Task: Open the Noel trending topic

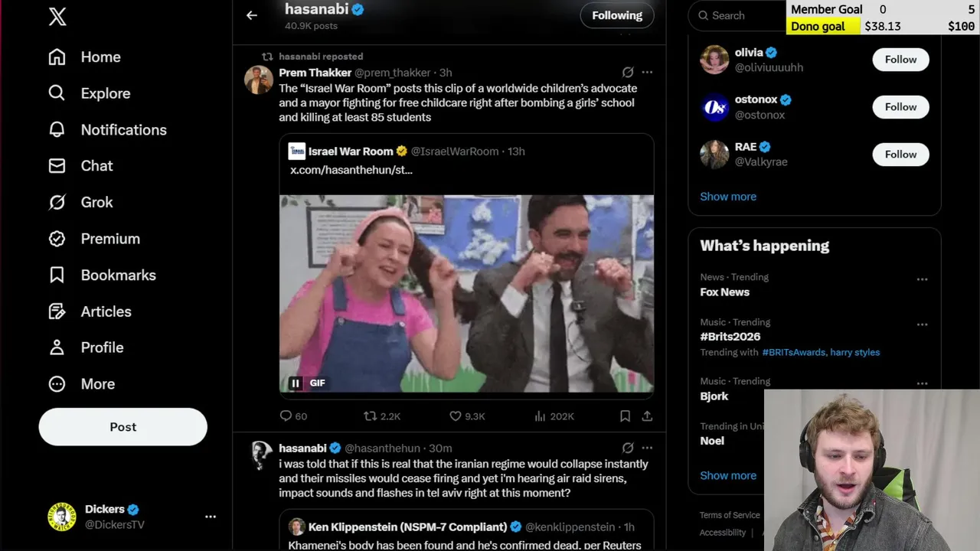Action: pyautogui.click(x=712, y=441)
